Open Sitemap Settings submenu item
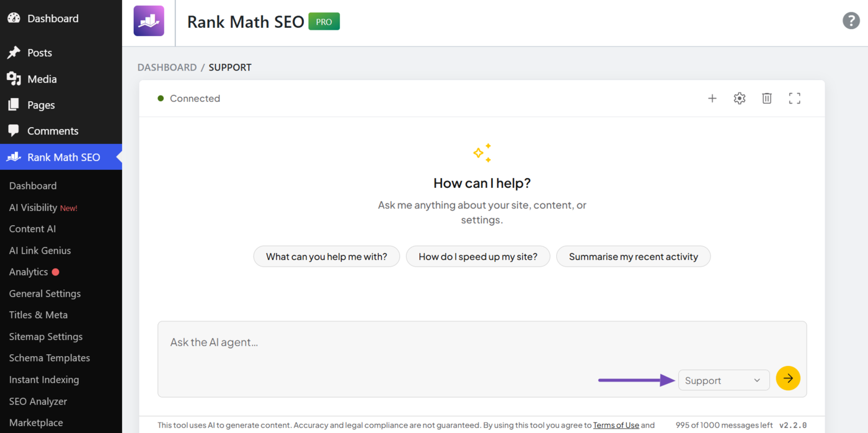 [45, 336]
